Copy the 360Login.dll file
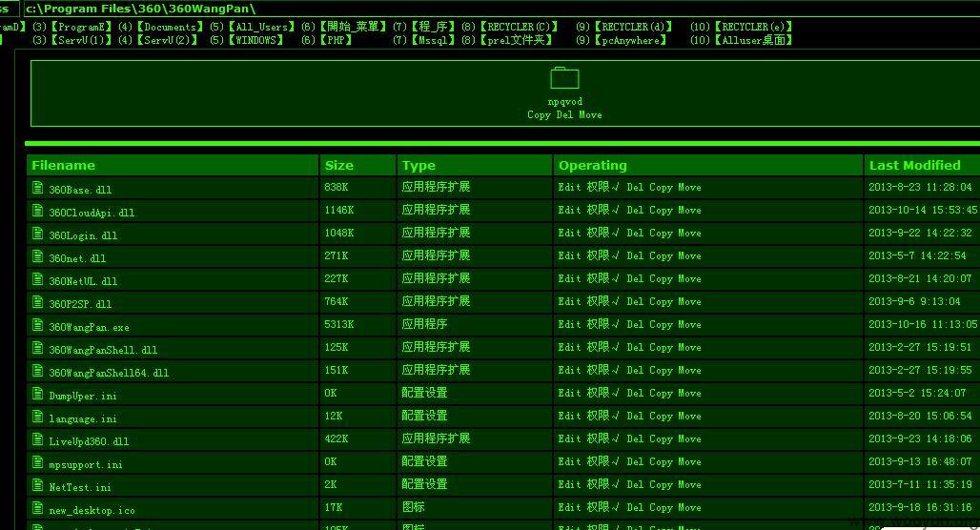The width and height of the screenshot is (980, 530). click(x=661, y=234)
